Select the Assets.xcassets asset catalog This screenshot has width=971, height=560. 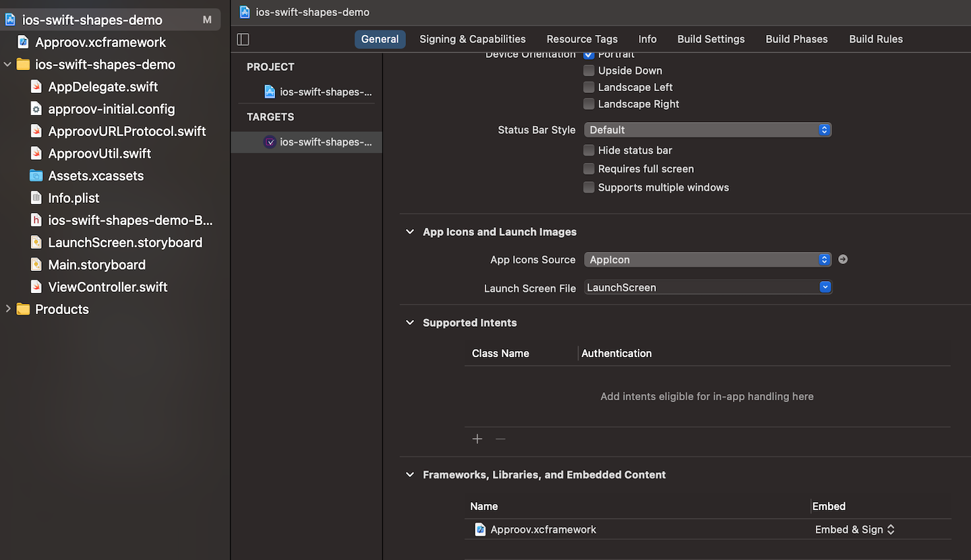(x=96, y=175)
